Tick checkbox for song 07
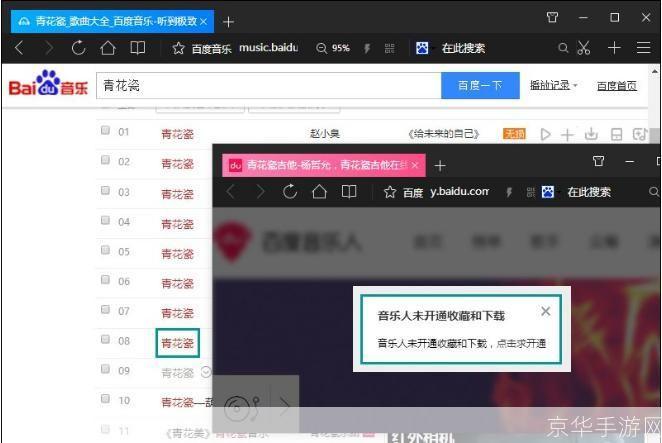 pos(105,310)
